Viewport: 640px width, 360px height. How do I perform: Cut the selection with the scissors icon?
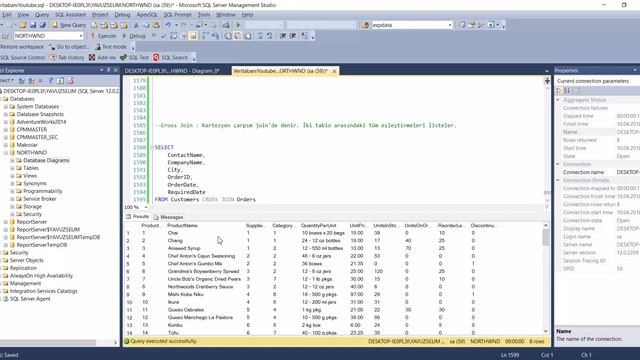[136, 25]
